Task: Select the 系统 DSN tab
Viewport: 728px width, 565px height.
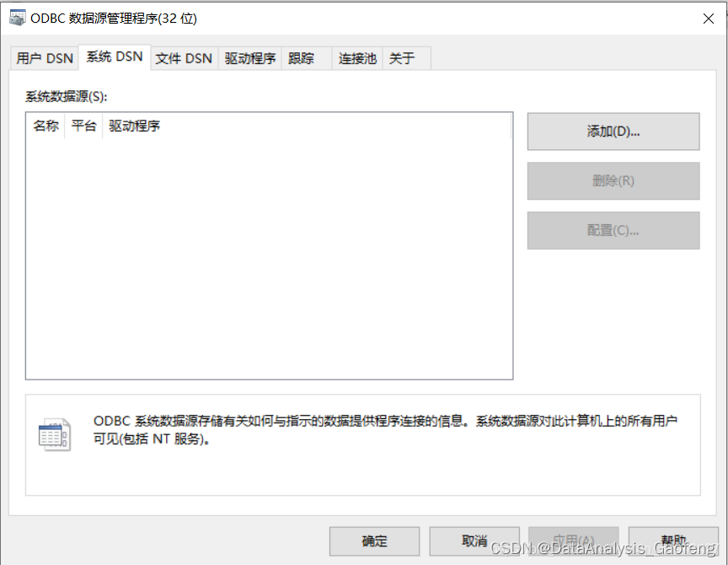Action: (x=115, y=57)
